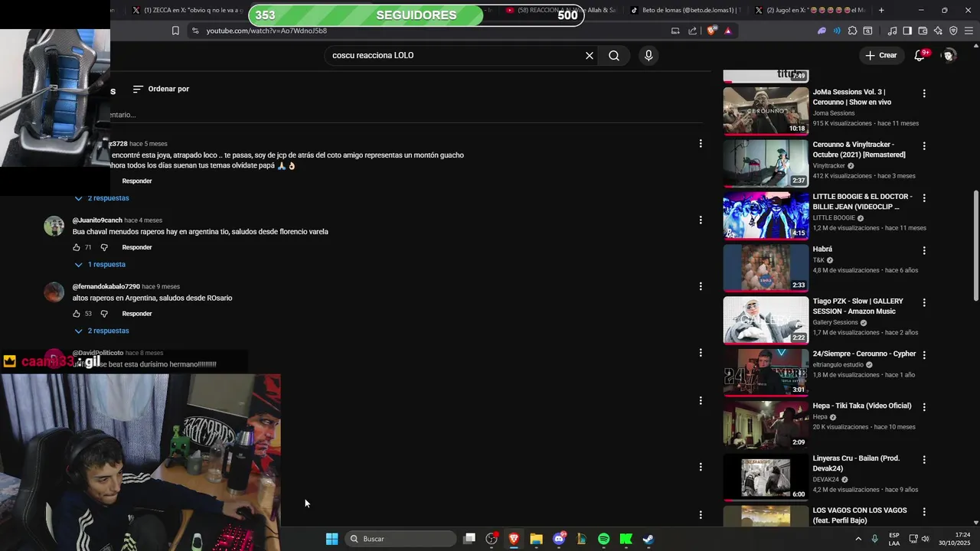Image resolution: width=980 pixels, height=551 pixels.
Task: Open File Explorer from the taskbar
Action: (x=536, y=539)
